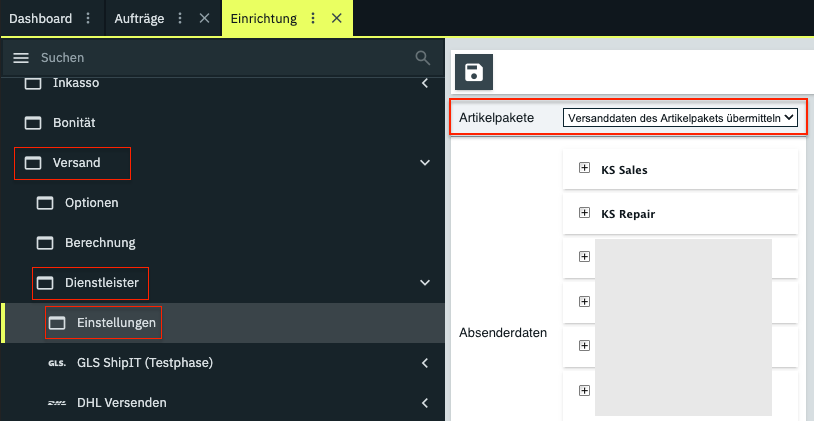The image size is (814, 421).
Task: Open the hamburger menu beside Suchen
Action: (20, 58)
